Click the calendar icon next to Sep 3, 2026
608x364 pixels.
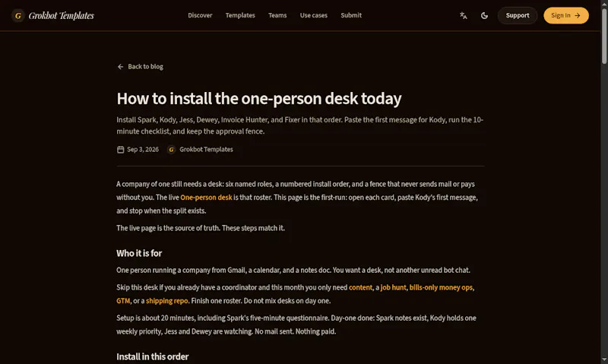[121, 150]
